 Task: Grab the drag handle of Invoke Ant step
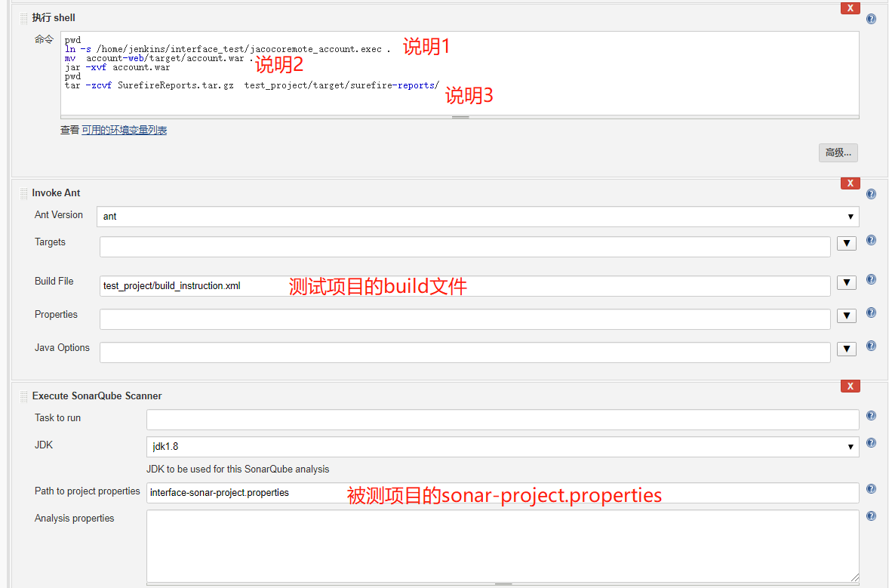click(x=23, y=192)
